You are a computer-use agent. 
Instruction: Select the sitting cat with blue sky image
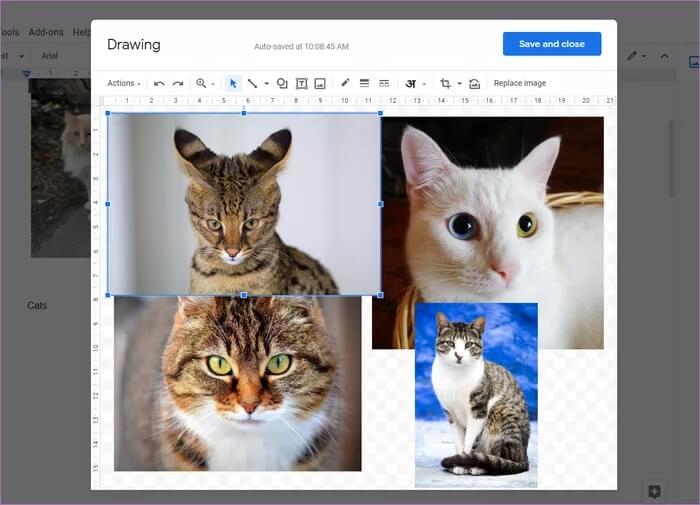[x=476, y=395]
